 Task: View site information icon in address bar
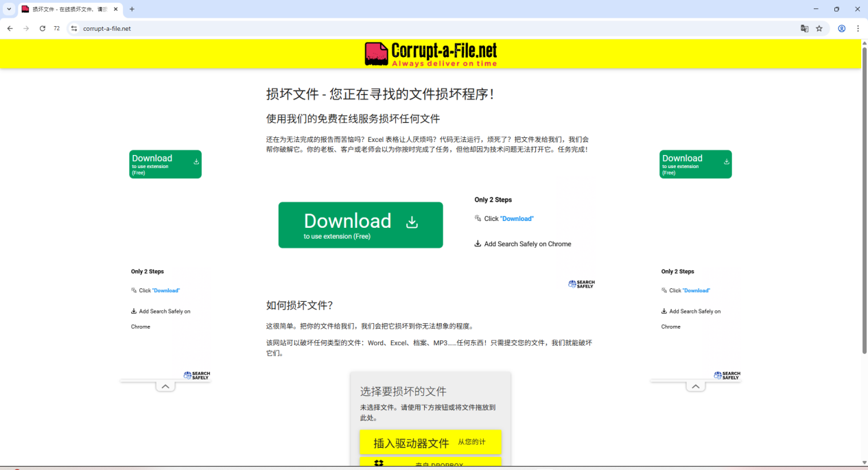point(75,28)
